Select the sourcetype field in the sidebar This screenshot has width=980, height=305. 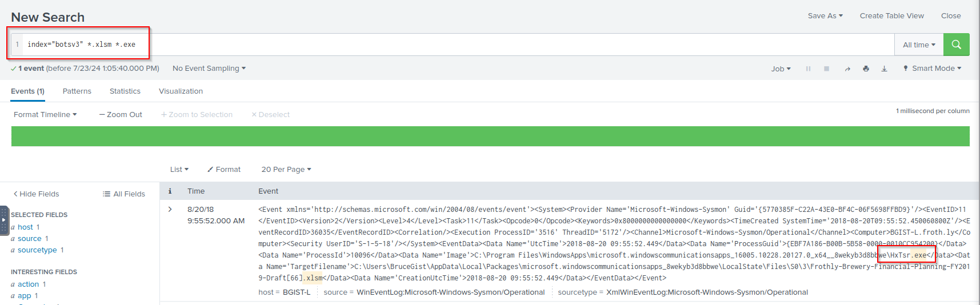click(x=37, y=250)
